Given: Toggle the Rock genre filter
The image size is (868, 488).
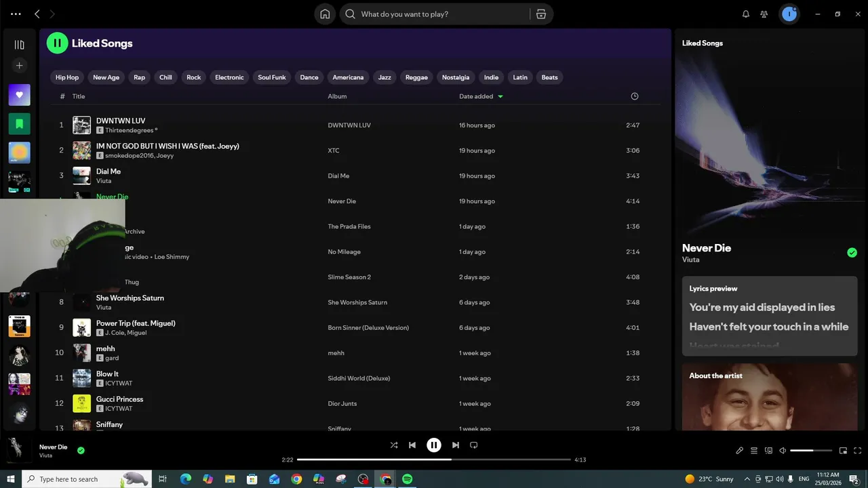Looking at the screenshot, I should [x=194, y=77].
